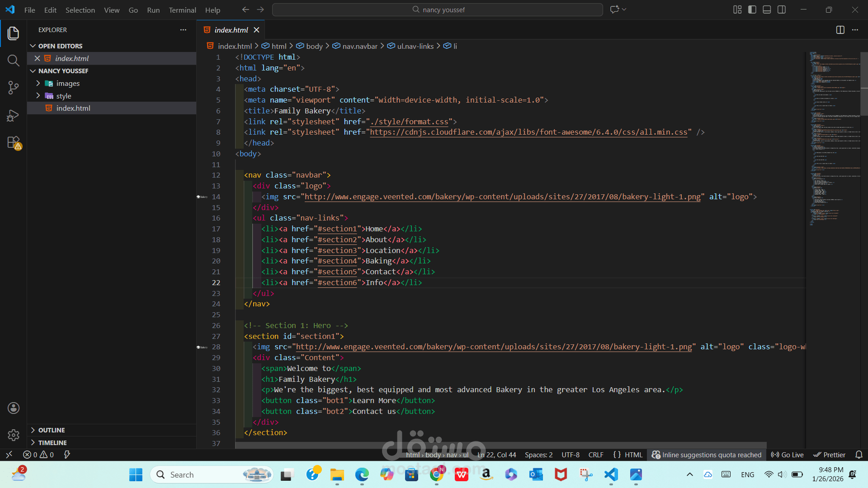Toggle the Secondary Side Bar layout button
This screenshot has width=868, height=488.
click(782, 9)
